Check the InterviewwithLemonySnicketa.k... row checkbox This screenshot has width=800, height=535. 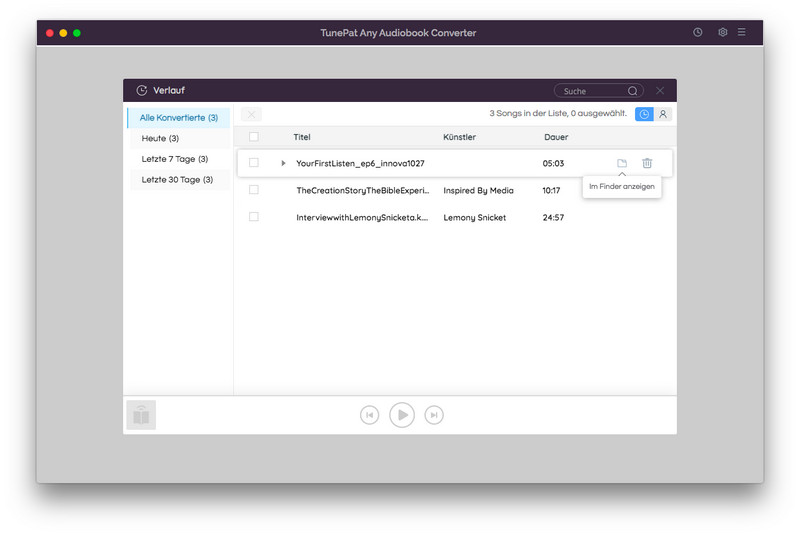(x=254, y=217)
